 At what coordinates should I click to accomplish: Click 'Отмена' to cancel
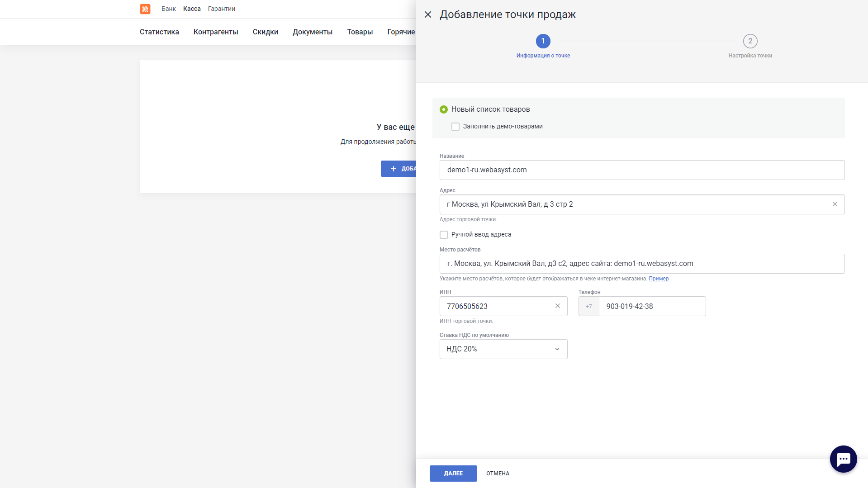click(x=498, y=474)
